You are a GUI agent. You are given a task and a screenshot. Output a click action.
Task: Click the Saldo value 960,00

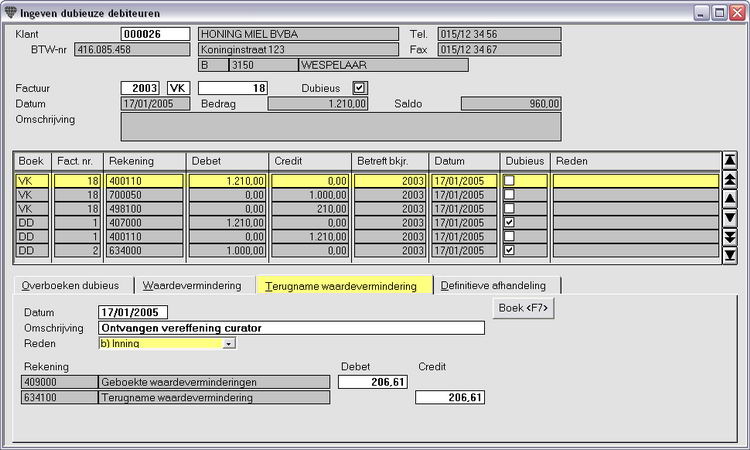(x=511, y=103)
